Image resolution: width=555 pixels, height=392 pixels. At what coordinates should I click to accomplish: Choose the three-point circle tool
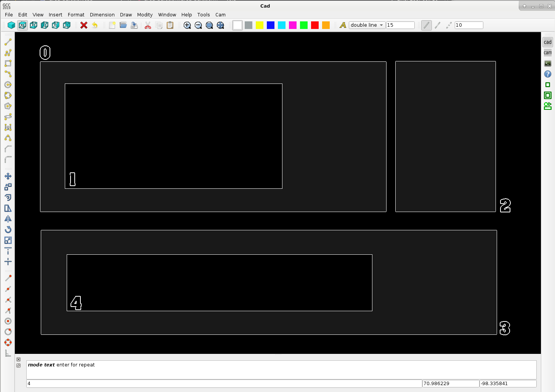coord(8,95)
